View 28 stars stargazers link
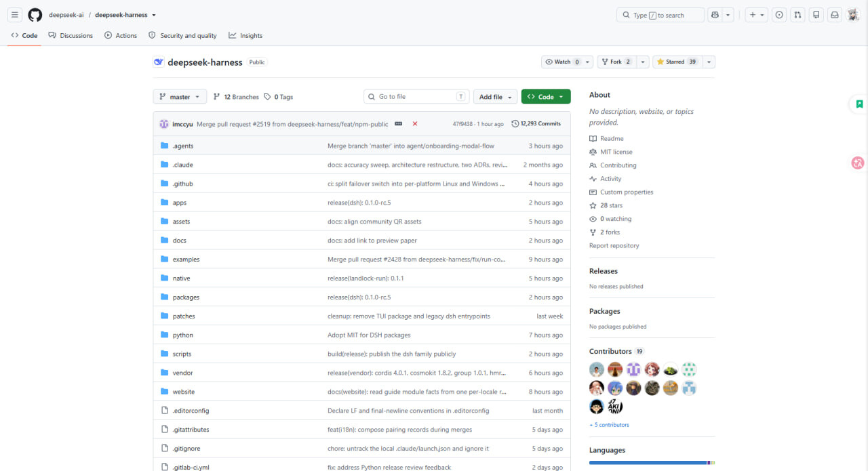Viewport: 868px width, 471px height. pyautogui.click(x=611, y=205)
